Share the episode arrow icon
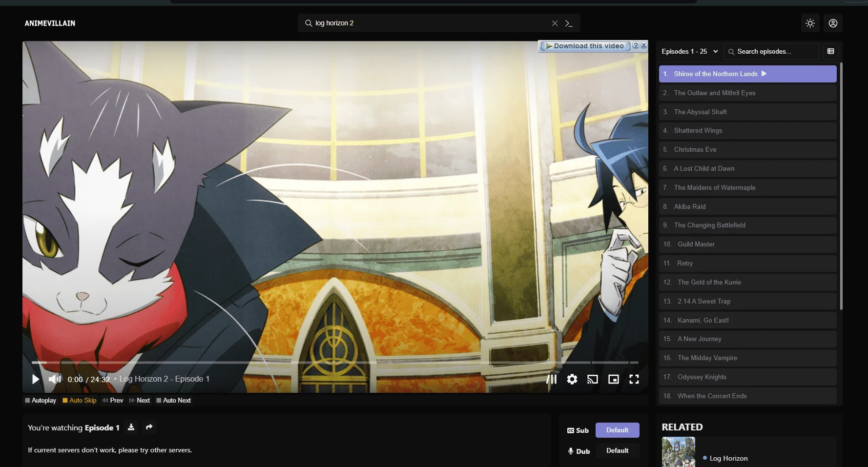The image size is (868, 467). tap(149, 427)
